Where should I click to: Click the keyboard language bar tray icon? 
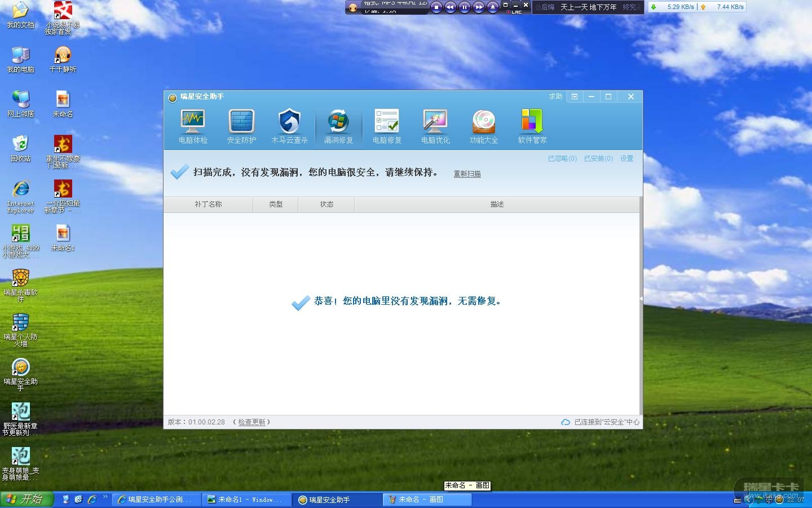tap(737, 500)
